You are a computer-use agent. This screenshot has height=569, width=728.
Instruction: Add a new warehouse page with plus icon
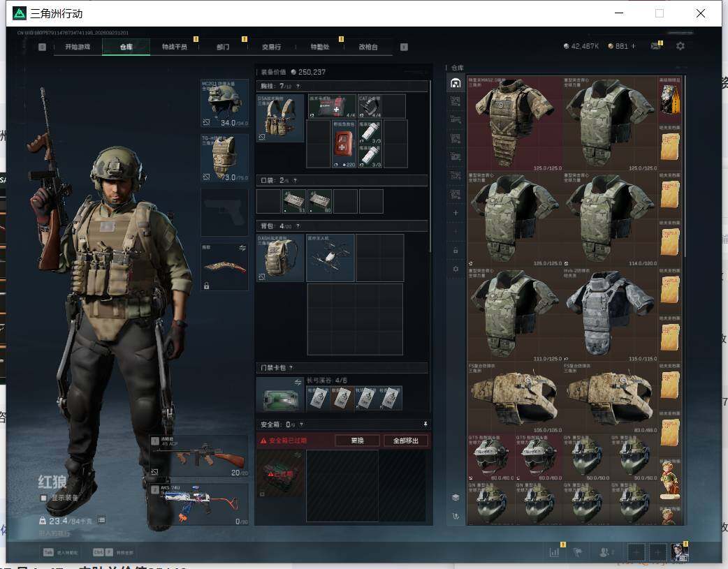(456, 213)
